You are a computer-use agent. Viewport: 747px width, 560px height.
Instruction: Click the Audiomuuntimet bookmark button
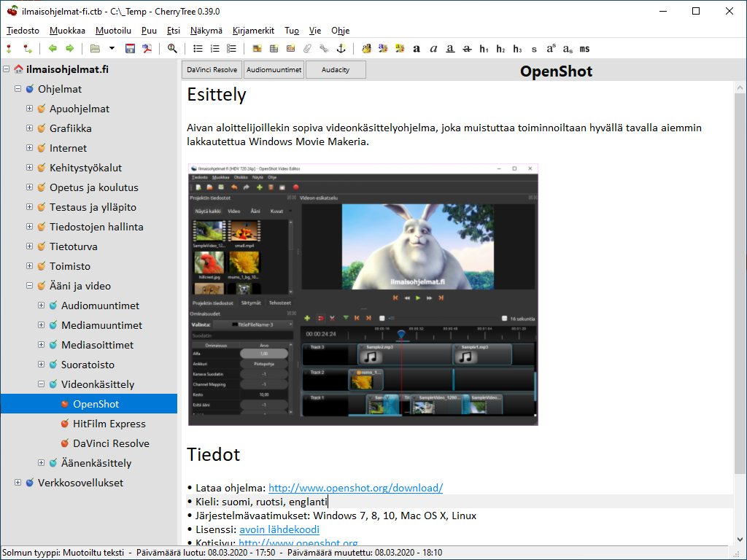(274, 69)
